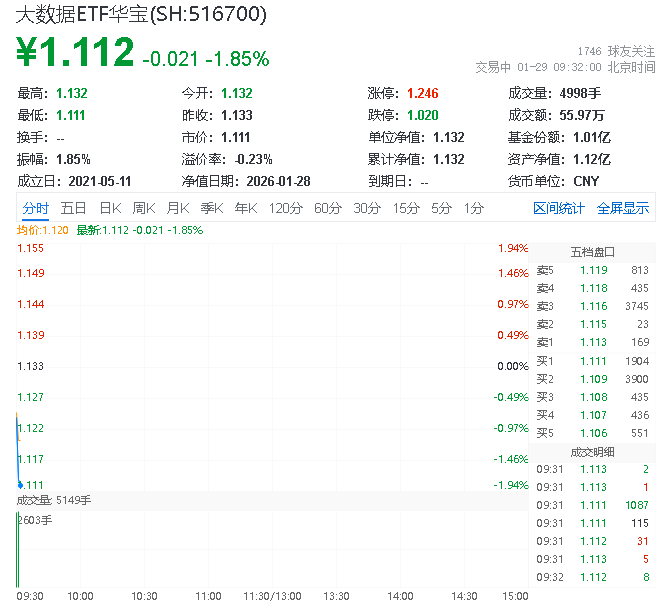
Task: Select the 分时 chart tab
Action: [35, 208]
